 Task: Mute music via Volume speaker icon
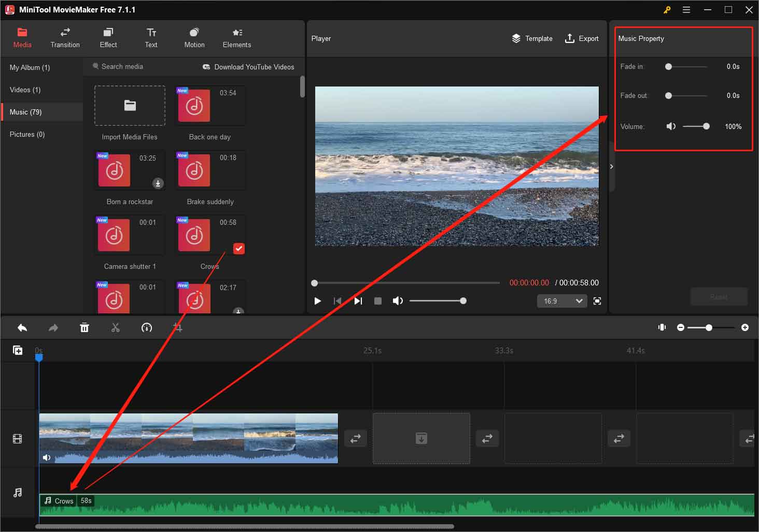[x=671, y=126]
